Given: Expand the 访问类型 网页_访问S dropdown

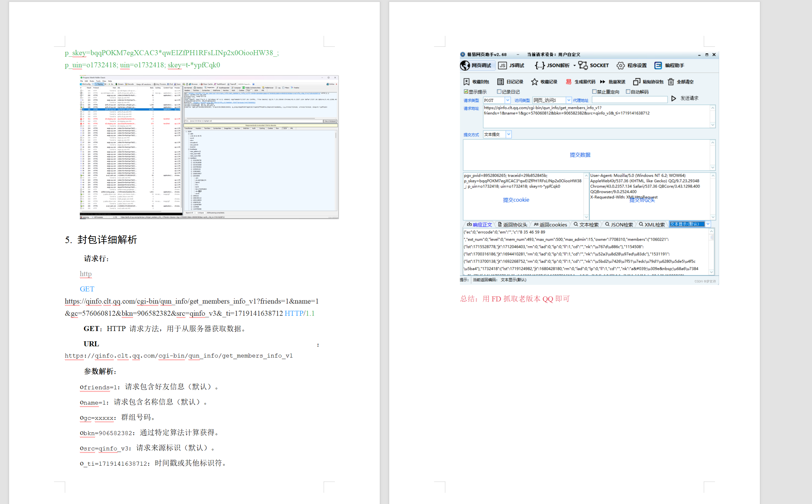Looking at the screenshot, I should tap(568, 100).
